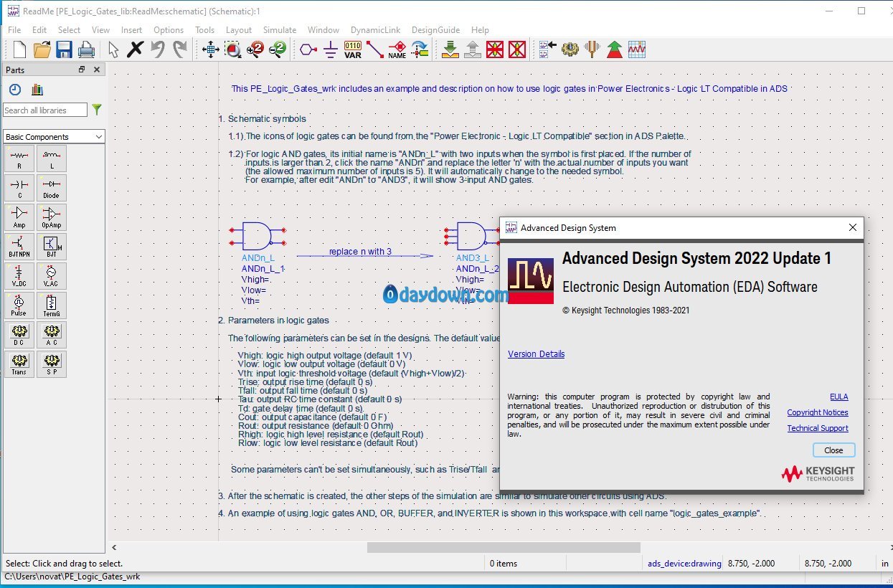Pick the OpAmp component from the palette

pos(52,217)
